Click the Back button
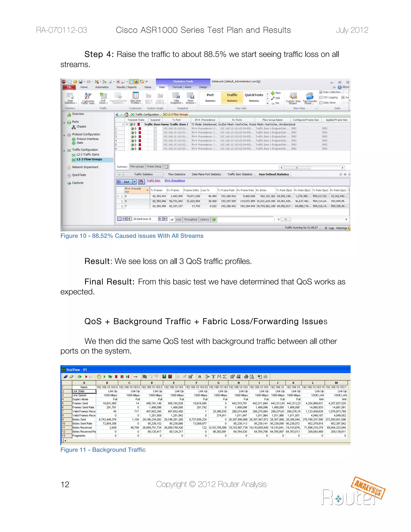 (x=124, y=182)
